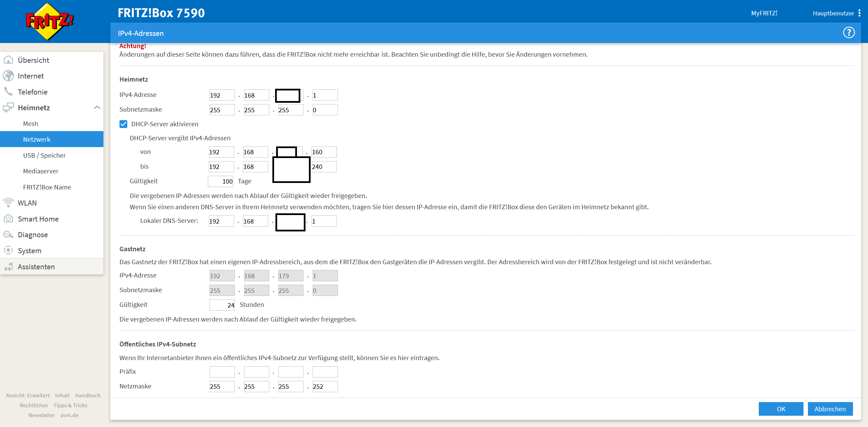Image resolution: width=868 pixels, height=427 pixels.
Task: Click Lokaler DNS-Server first octet field
Action: (x=222, y=221)
